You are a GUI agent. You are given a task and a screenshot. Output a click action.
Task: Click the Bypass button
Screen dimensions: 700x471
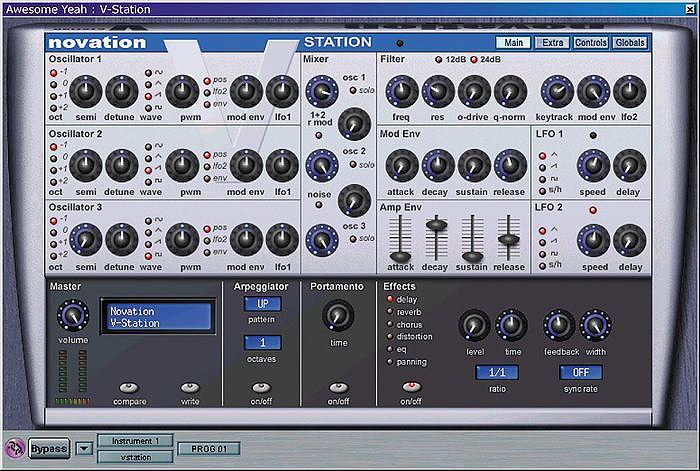click(x=49, y=449)
